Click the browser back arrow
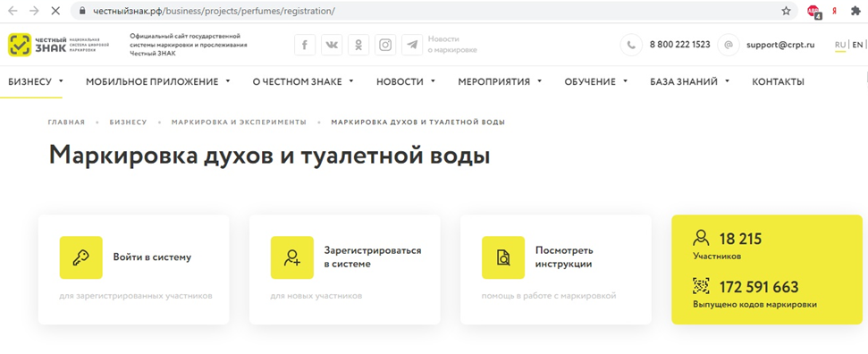This screenshot has height=354, width=868. pos(13,11)
